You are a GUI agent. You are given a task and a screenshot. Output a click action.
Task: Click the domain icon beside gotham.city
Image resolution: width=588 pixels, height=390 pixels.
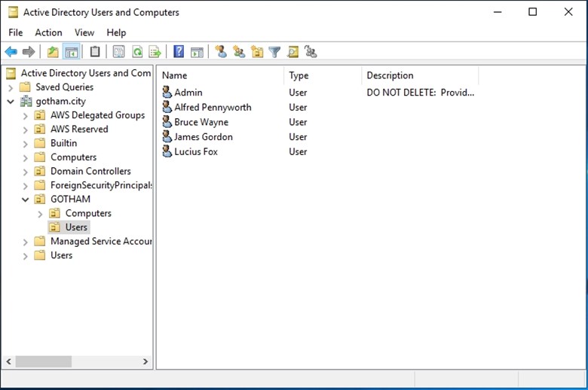tap(26, 101)
